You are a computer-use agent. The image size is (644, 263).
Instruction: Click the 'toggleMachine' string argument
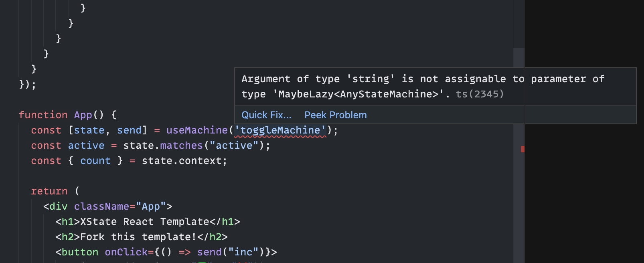tap(280, 130)
